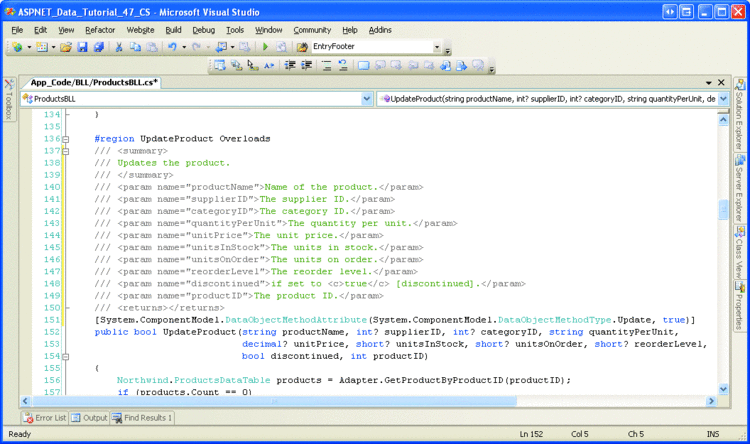This screenshot has width=750, height=444.
Task: Open the ProductsBLL class dropdown
Action: tap(366, 99)
